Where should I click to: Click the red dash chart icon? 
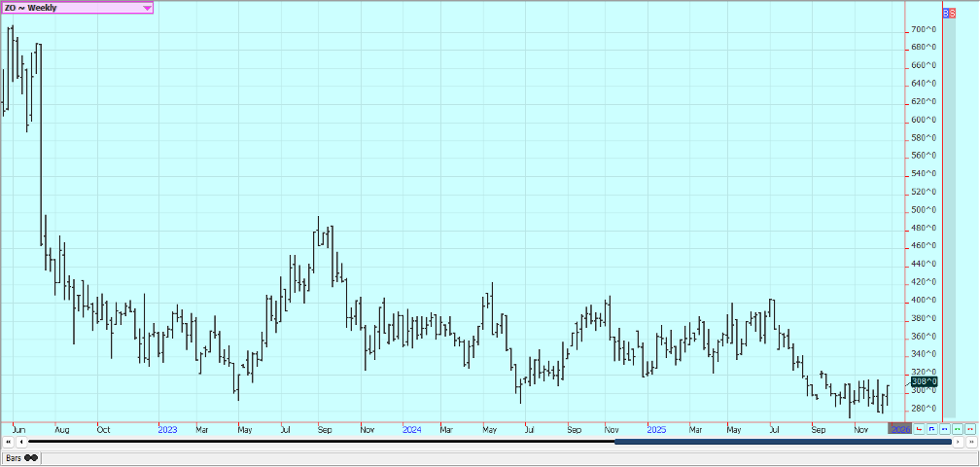969,428
